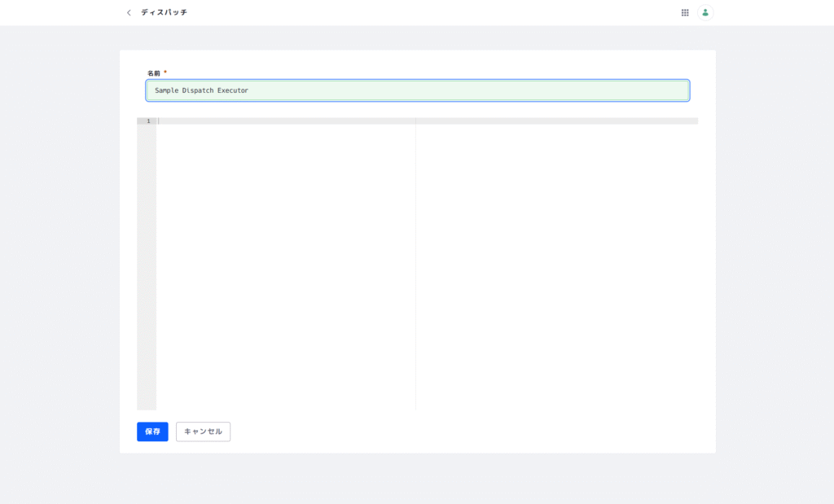The height and width of the screenshot is (504, 834).
Task: Open the user profile avatar menu
Action: [x=705, y=13]
